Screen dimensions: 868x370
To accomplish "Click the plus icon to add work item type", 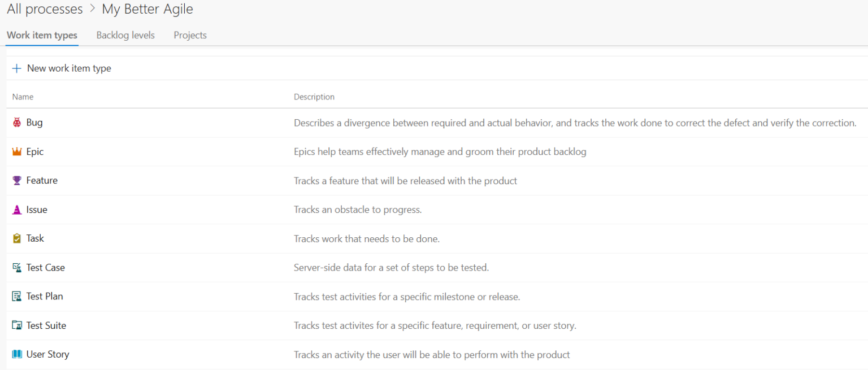I will (x=16, y=68).
